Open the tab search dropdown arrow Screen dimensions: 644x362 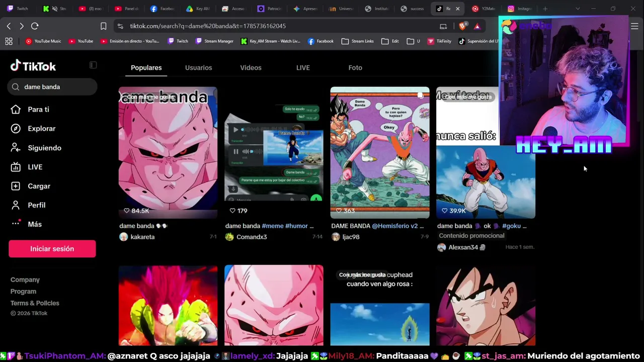click(578, 9)
